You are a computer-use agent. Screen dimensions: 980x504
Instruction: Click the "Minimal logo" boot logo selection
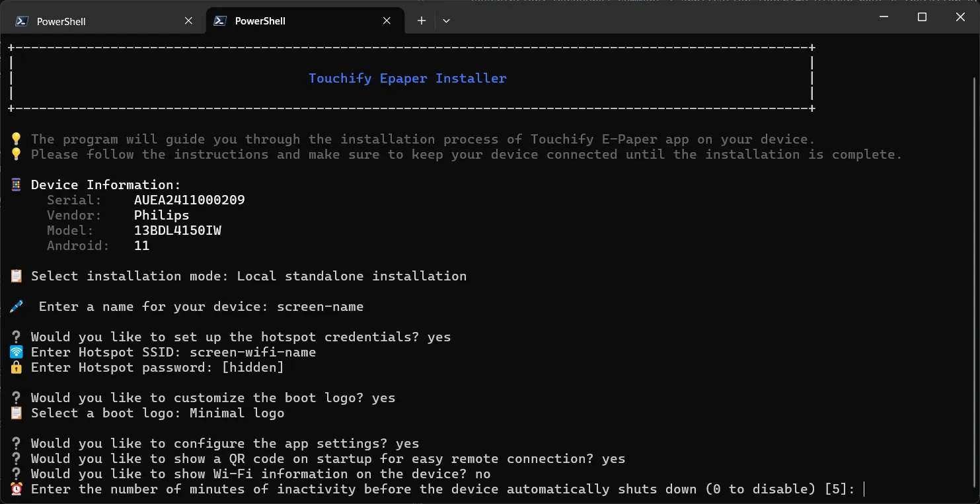237,413
